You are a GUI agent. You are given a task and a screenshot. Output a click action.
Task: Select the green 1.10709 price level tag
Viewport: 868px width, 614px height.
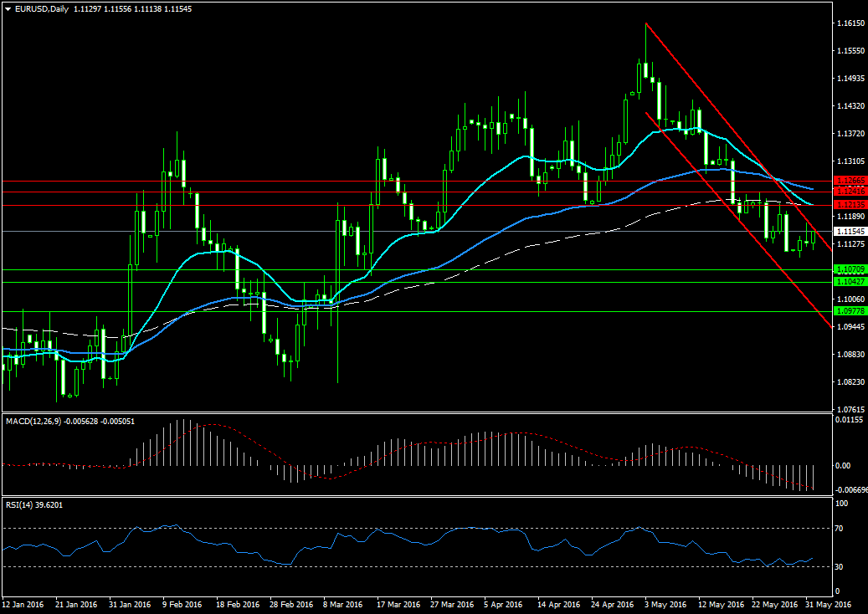click(x=850, y=269)
